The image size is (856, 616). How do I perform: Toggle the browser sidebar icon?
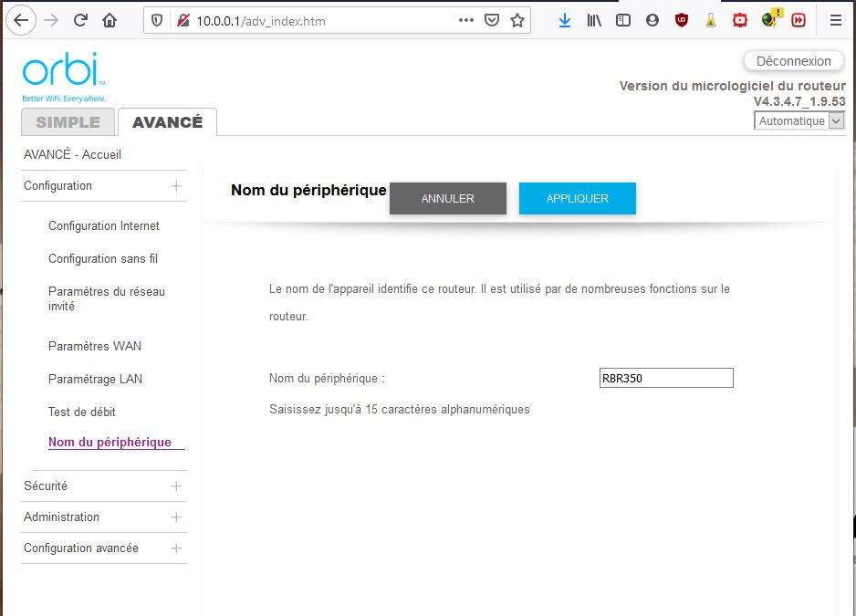(622, 19)
